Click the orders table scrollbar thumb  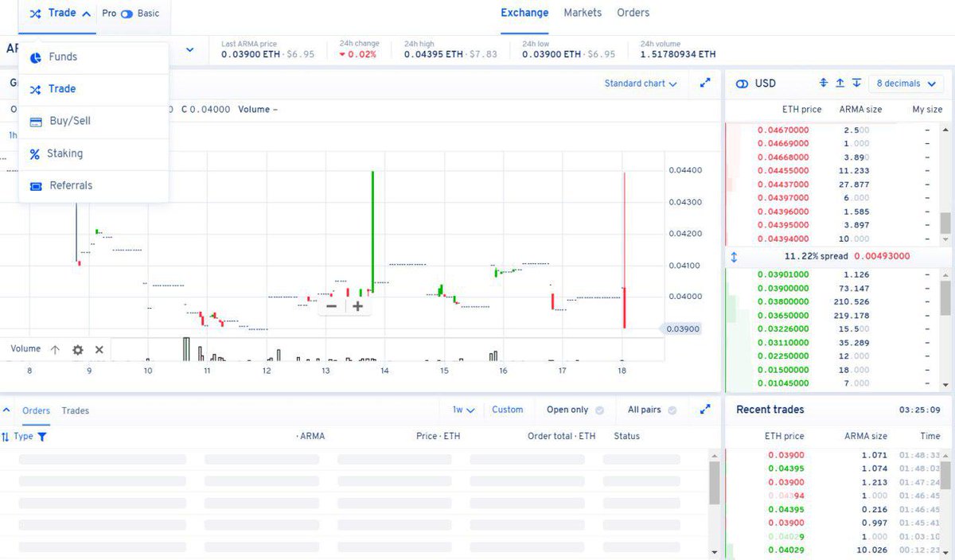point(715,484)
